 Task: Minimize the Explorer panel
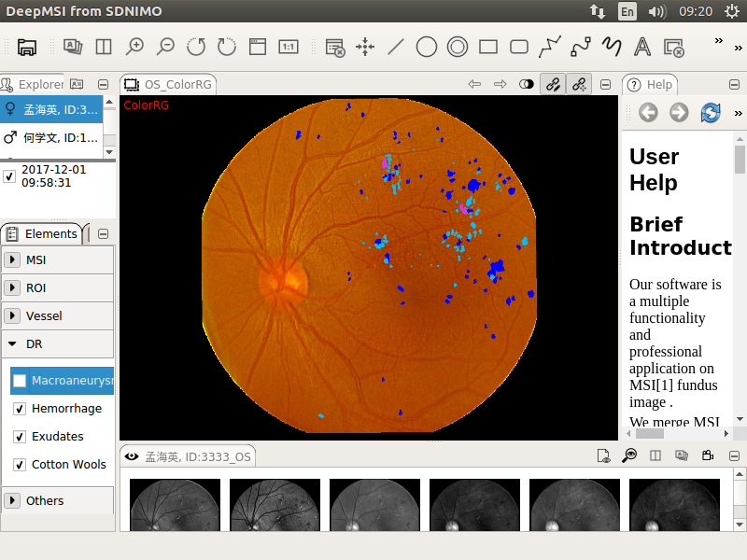pos(103,85)
